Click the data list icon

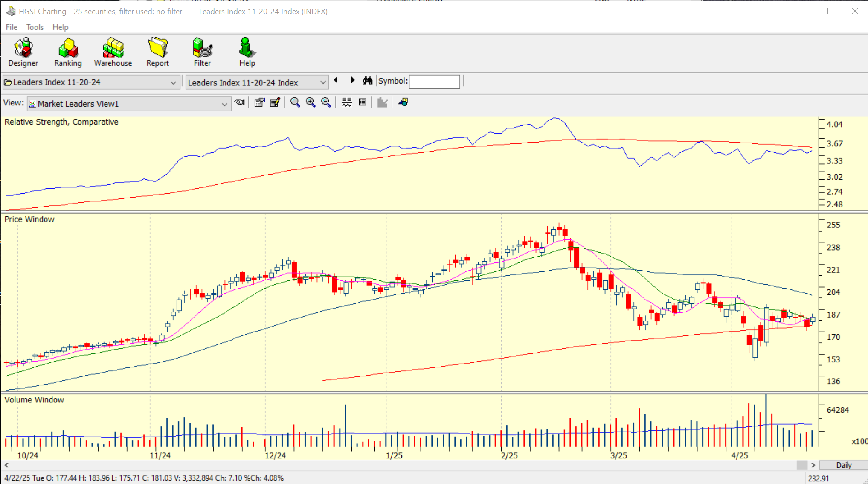[x=363, y=102]
